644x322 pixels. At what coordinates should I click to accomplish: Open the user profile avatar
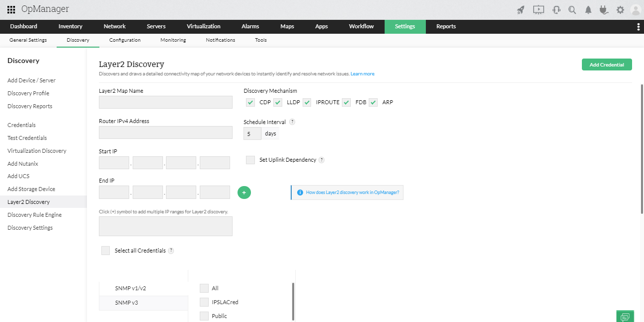point(636,9)
